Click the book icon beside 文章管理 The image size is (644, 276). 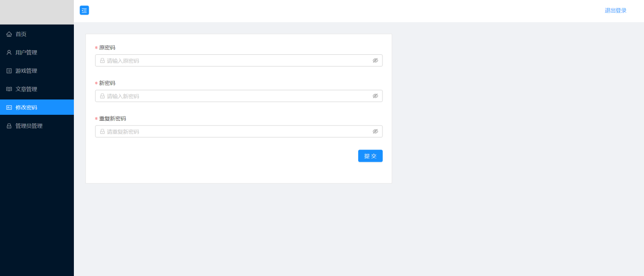click(x=9, y=89)
